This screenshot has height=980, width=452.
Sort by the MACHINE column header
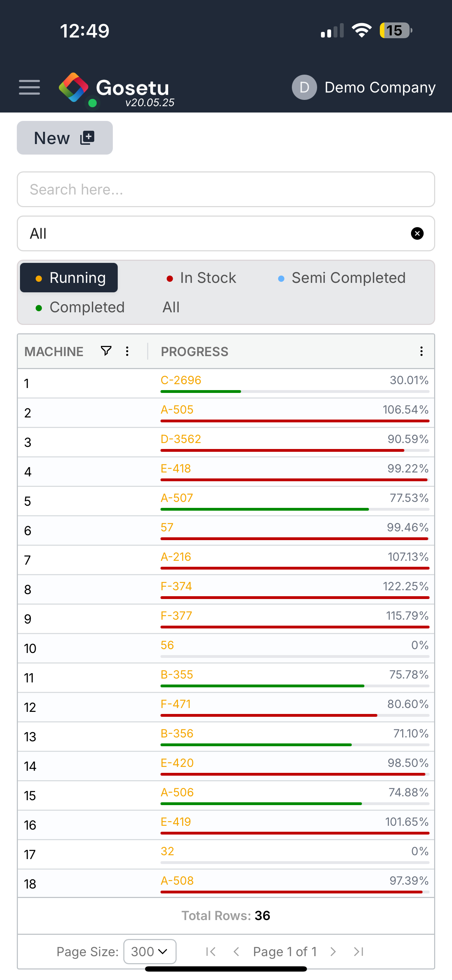click(x=54, y=352)
